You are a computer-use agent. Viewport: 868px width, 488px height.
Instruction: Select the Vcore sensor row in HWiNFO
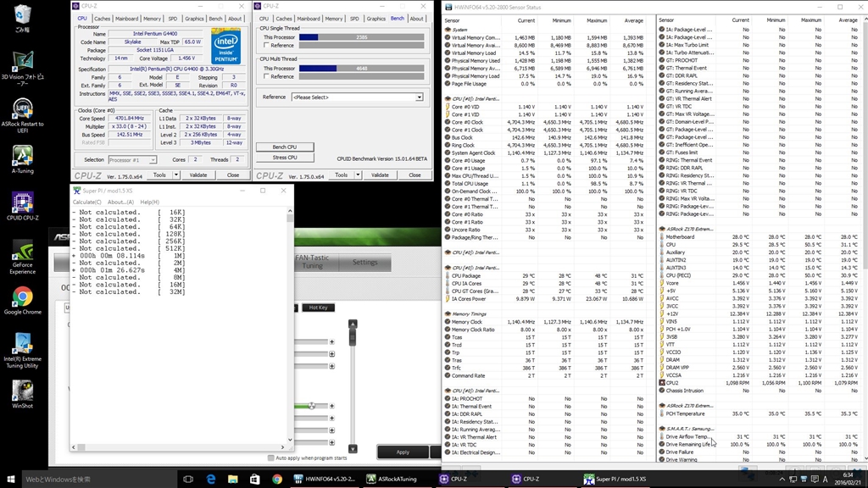coord(759,283)
